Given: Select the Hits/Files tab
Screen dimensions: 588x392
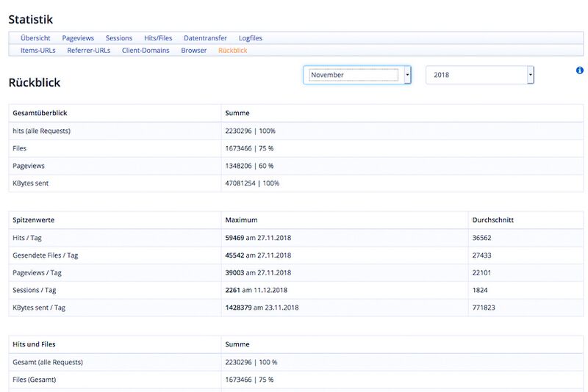Looking at the screenshot, I should 158,38.
